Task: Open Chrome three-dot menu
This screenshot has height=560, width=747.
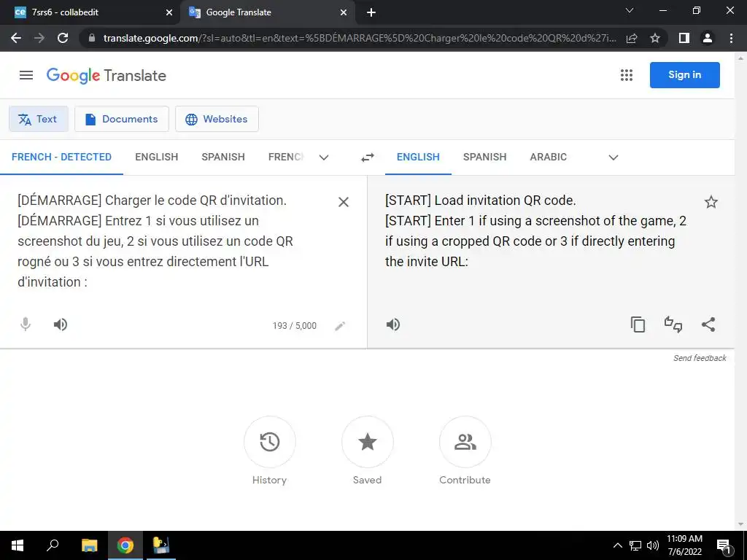Action: [x=731, y=38]
